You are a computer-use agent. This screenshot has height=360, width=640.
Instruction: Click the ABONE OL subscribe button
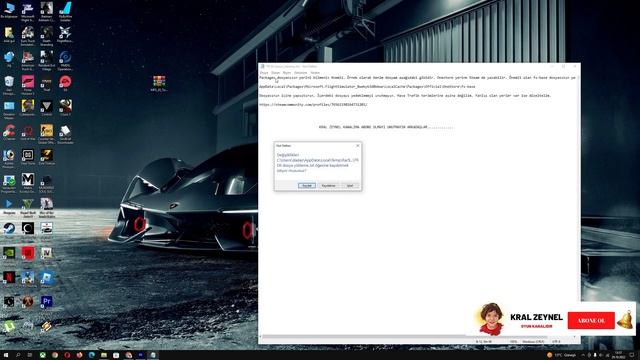591,320
